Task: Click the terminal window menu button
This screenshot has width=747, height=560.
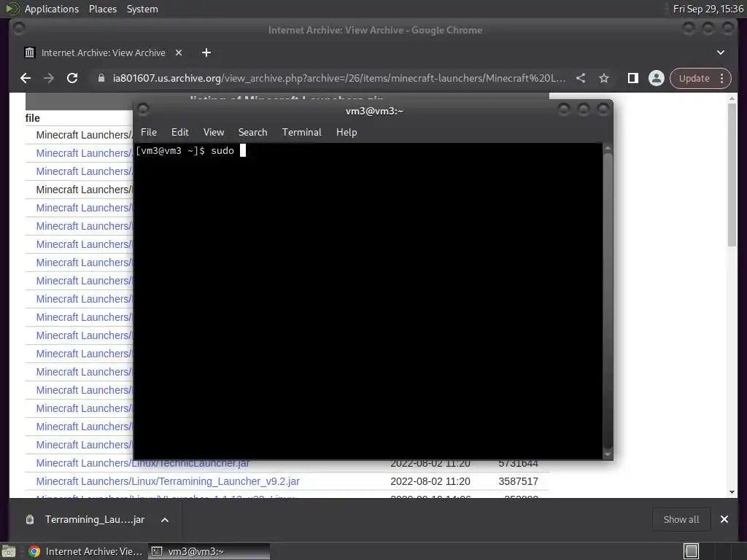Action: tap(142, 110)
